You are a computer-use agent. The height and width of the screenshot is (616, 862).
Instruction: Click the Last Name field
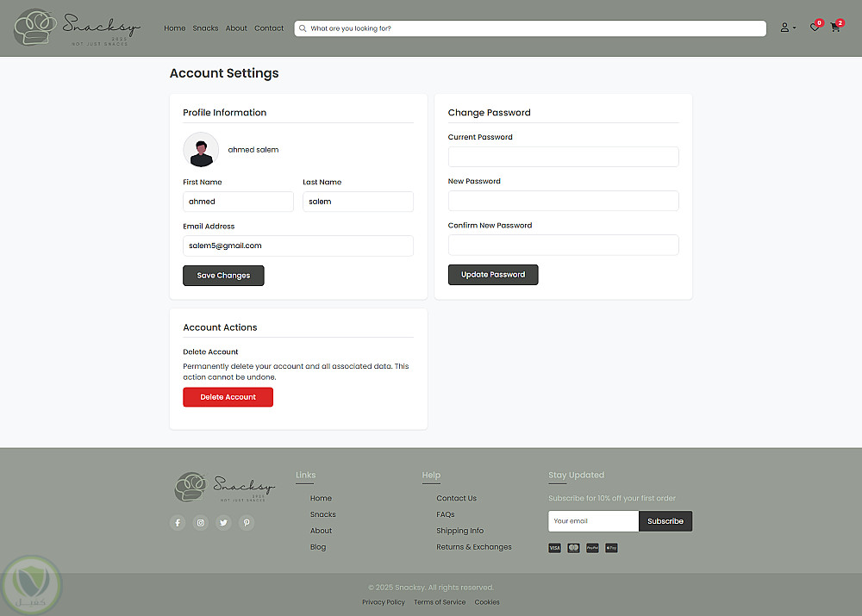coord(358,202)
